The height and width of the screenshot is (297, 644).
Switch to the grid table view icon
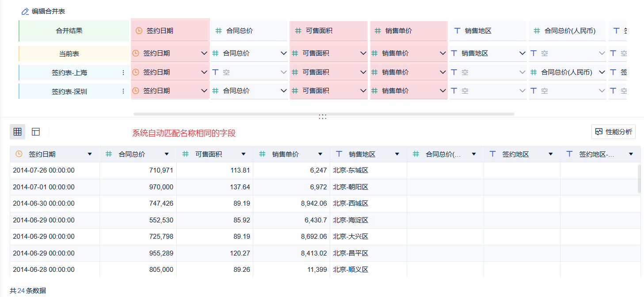click(x=18, y=132)
